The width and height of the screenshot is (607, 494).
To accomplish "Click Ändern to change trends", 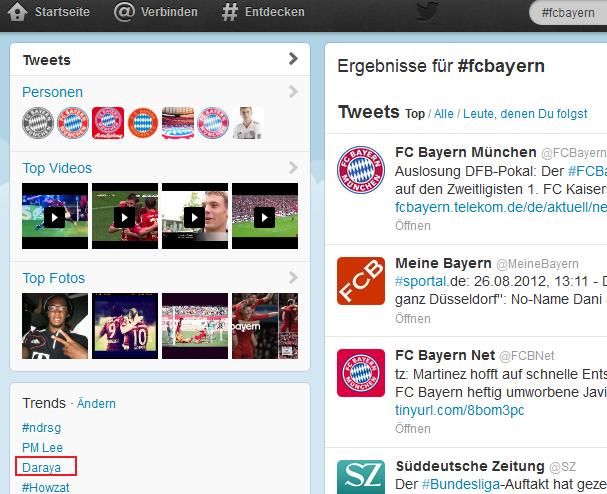I will pos(96,403).
